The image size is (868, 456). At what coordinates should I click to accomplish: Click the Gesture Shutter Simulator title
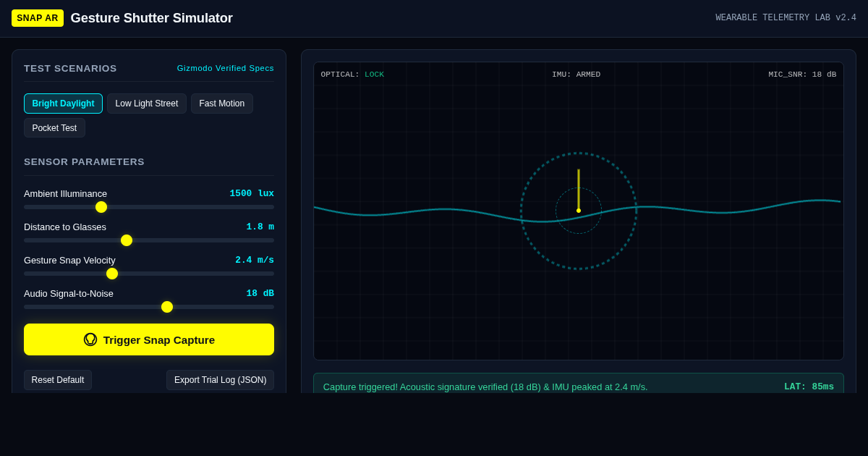(x=152, y=18)
